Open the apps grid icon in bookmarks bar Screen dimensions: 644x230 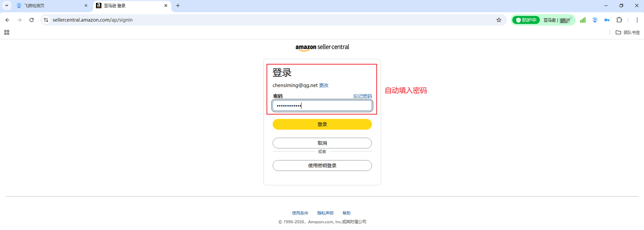(7, 32)
